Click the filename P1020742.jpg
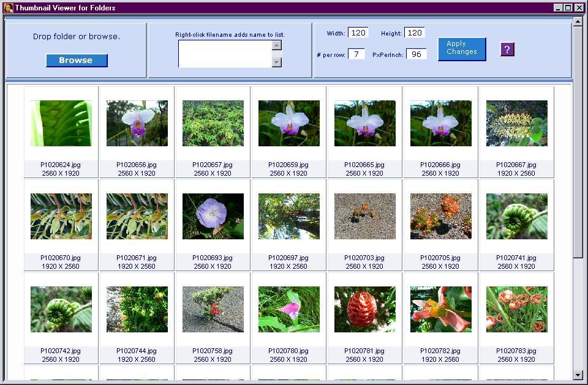 coord(61,351)
